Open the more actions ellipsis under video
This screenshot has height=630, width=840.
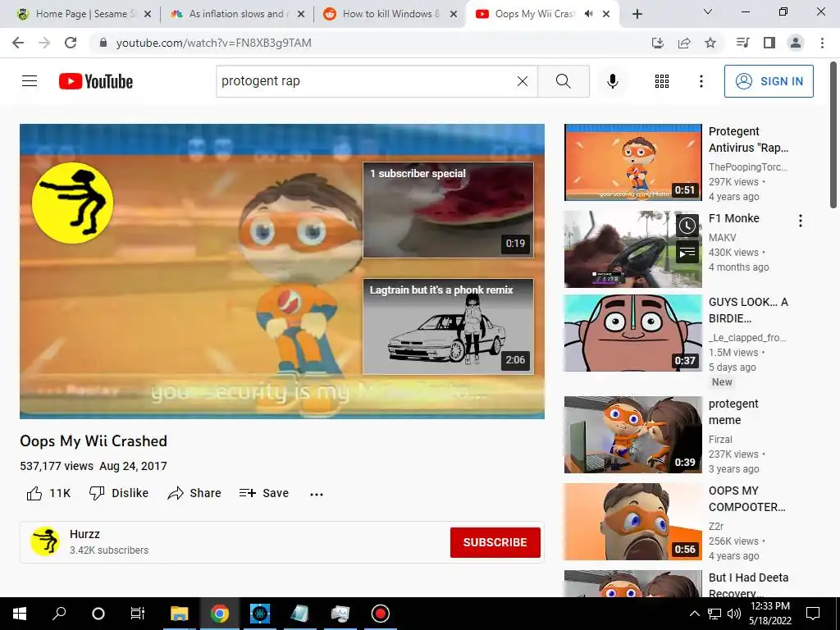(317, 494)
